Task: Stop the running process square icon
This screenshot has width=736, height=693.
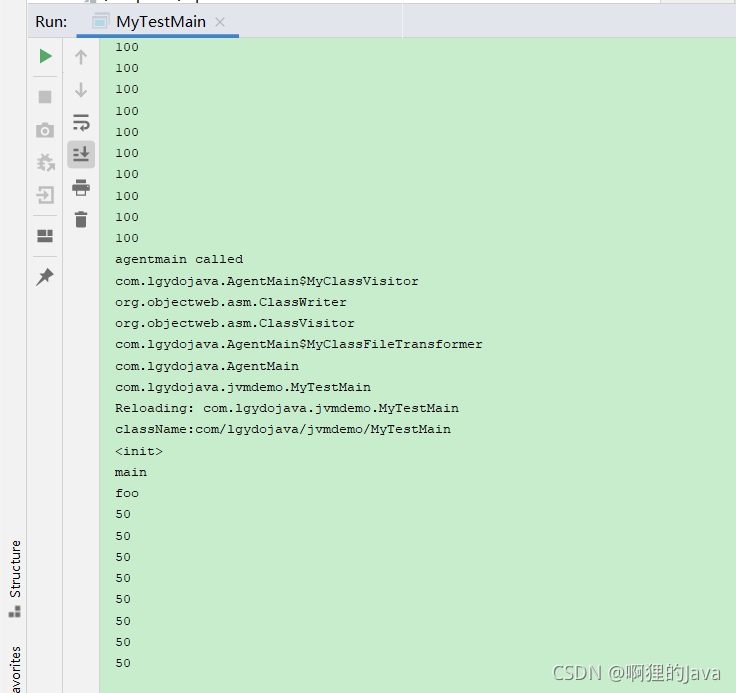Action: (45, 97)
